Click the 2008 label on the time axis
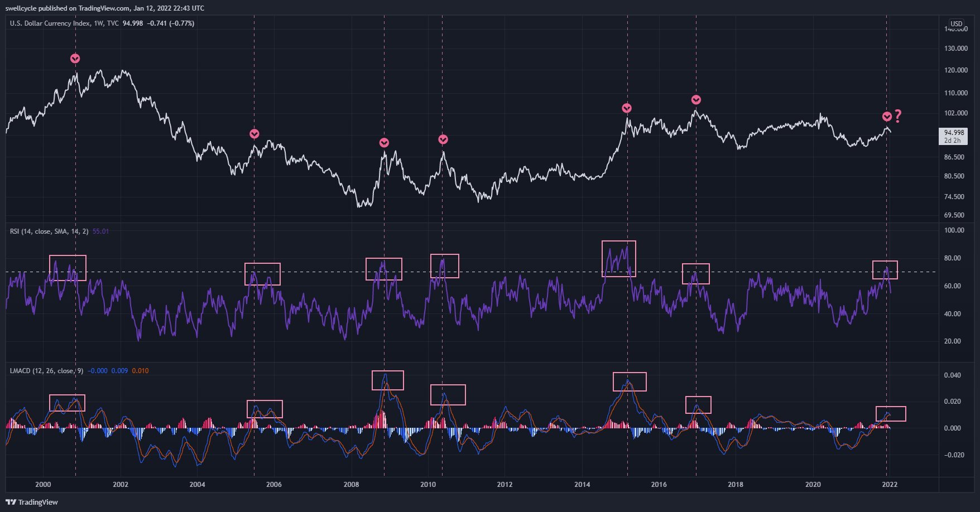This screenshot has width=980, height=512. point(351,484)
